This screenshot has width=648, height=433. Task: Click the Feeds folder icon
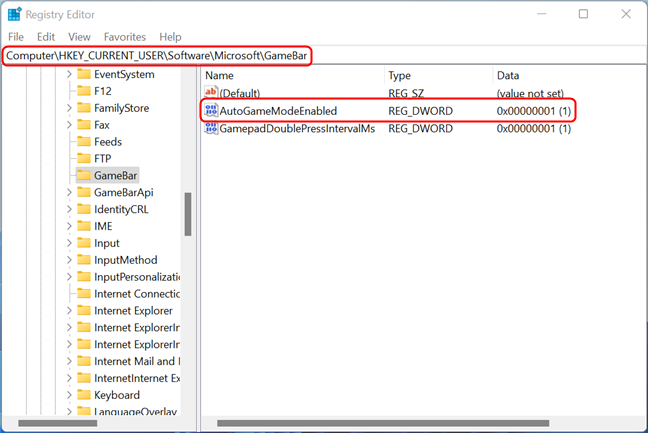[84, 142]
